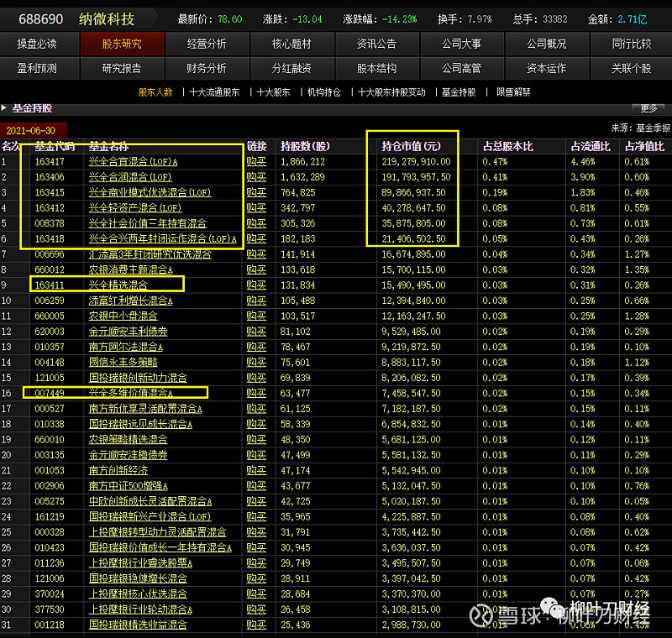Open the 股本结构 tab

point(376,69)
